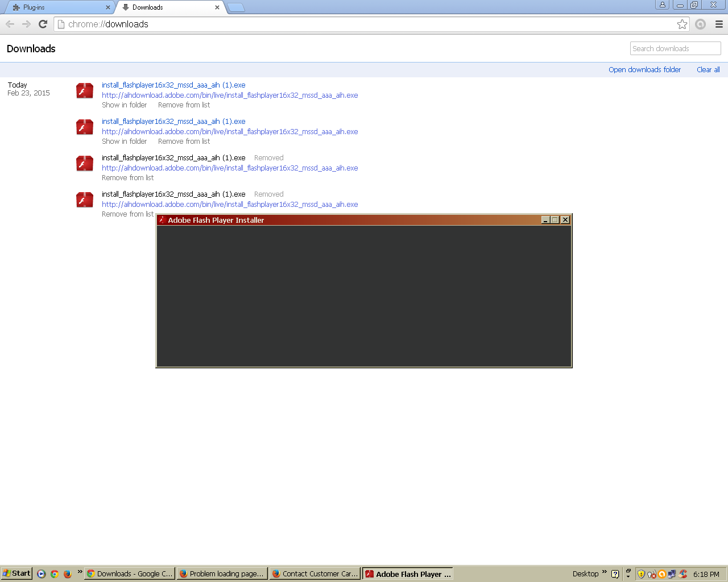Open the Chrome user avatar icon
Image resolution: width=728 pixels, height=582 pixels.
[661, 5]
